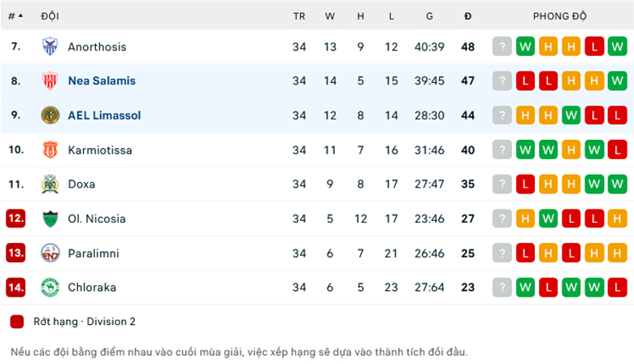Click the Ol. Nicosia club logo
The width and height of the screenshot is (634, 364).
pyautogui.click(x=50, y=219)
